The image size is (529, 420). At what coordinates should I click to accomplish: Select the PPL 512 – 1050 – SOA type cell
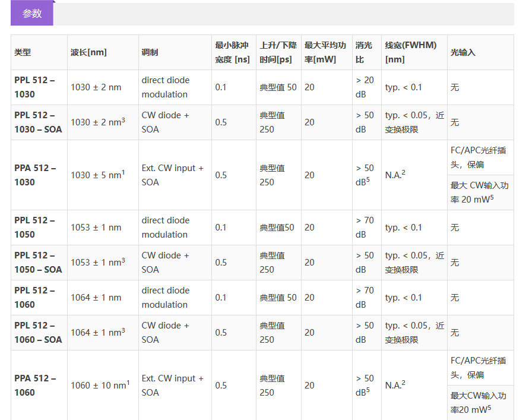38,263
